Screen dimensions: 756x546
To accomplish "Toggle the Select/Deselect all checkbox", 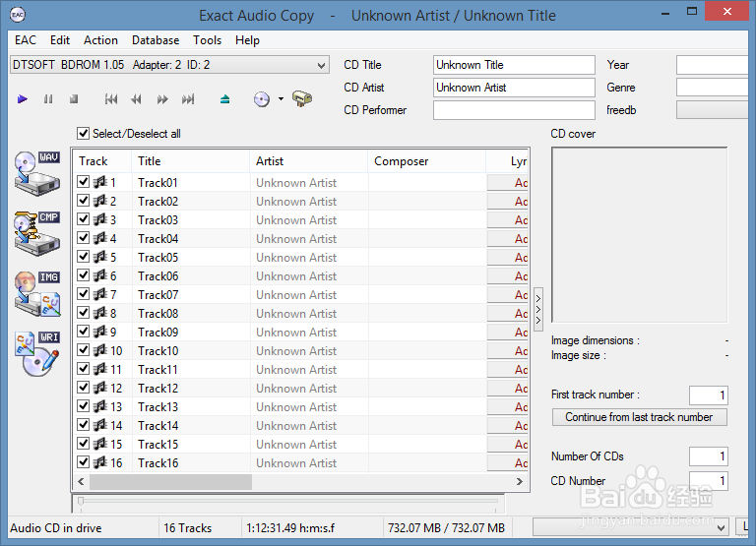I will [83, 133].
